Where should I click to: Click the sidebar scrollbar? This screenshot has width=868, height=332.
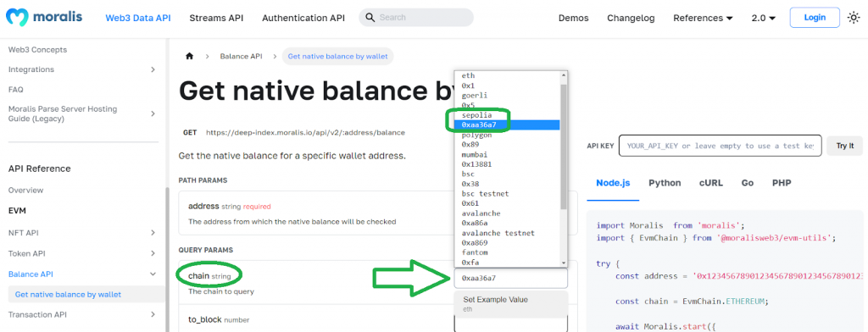click(166, 259)
